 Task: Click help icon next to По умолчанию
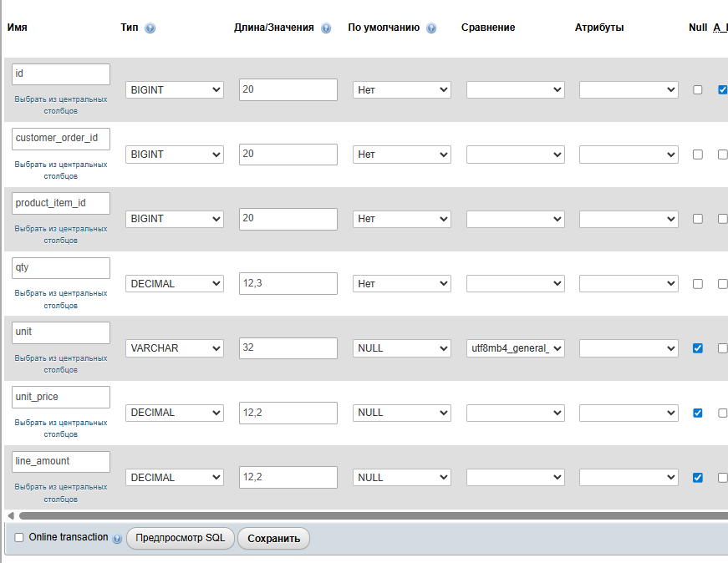431,28
